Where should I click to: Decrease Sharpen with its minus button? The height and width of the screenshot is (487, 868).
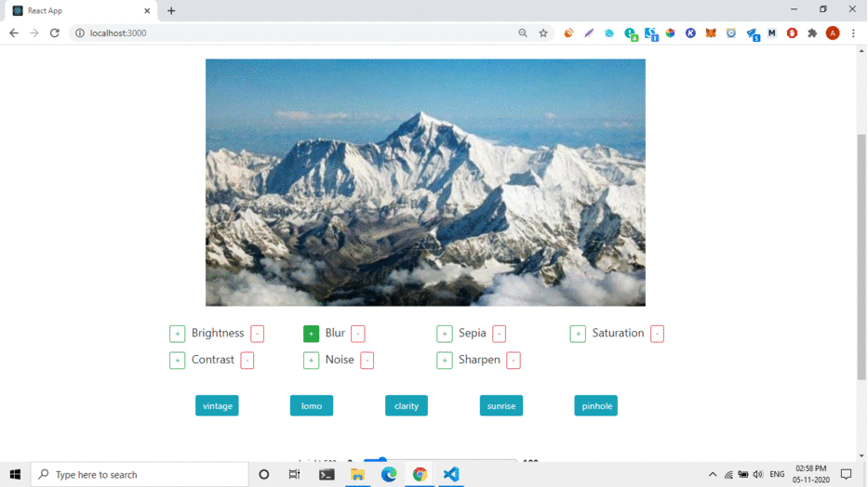[x=514, y=361]
